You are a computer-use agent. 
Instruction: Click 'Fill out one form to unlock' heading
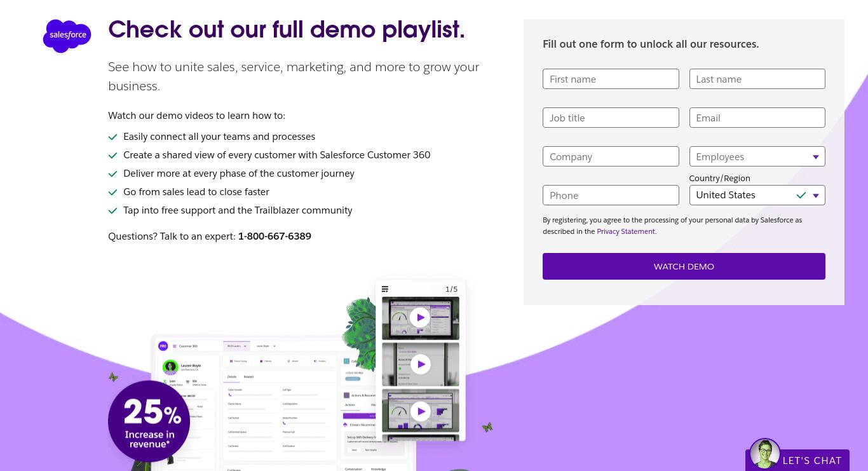[651, 44]
